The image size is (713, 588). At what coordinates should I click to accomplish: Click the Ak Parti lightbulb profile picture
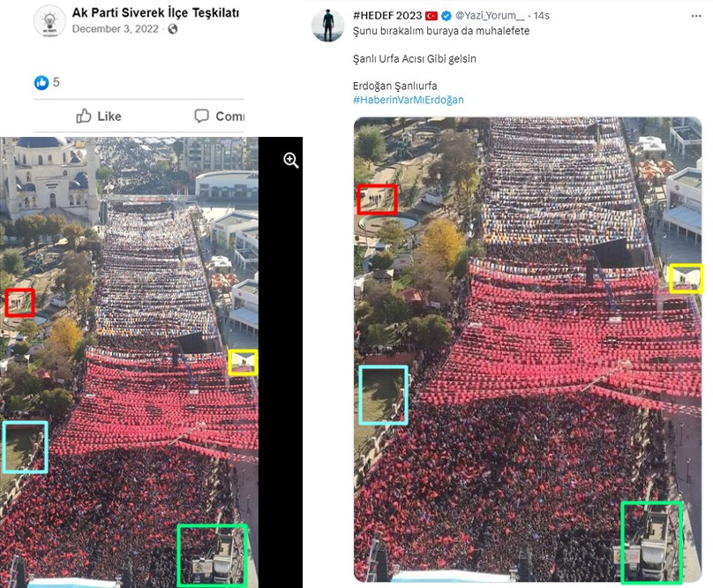[x=49, y=20]
